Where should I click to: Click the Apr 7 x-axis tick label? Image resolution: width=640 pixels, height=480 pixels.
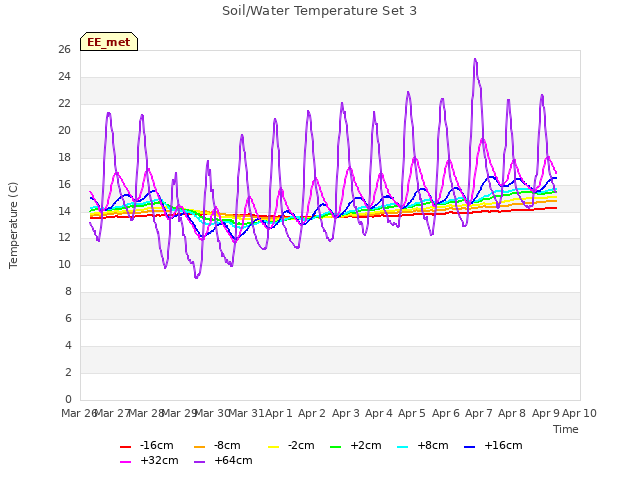tap(479, 413)
